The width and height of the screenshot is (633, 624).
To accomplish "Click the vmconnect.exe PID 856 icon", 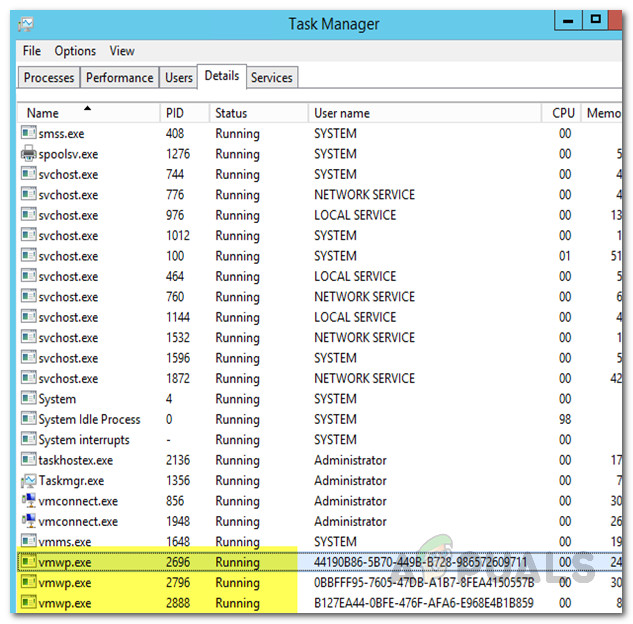I will pyautogui.click(x=29, y=500).
